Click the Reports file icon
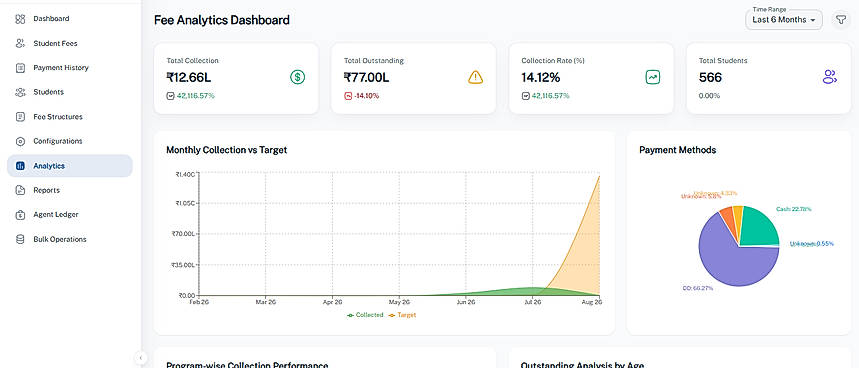The image size is (859, 368). click(20, 191)
